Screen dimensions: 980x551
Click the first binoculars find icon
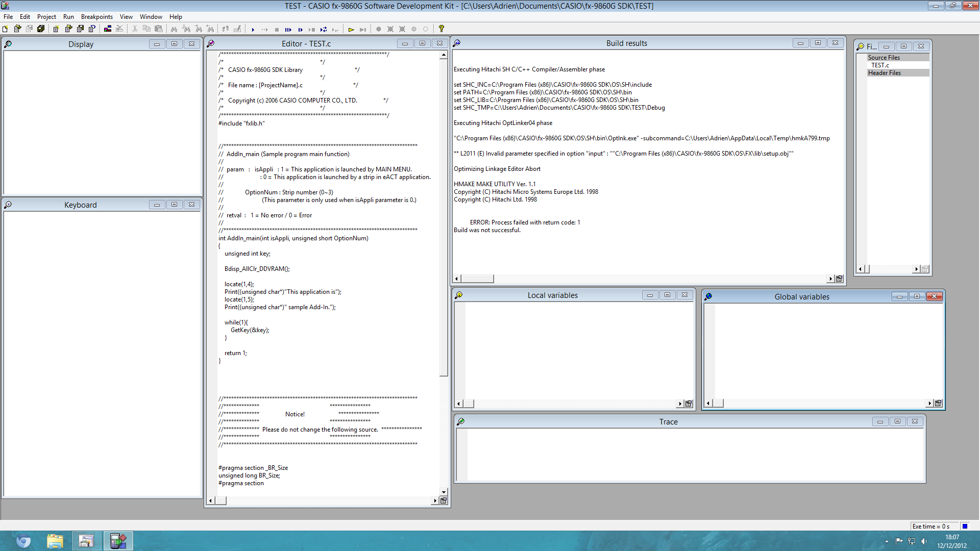(174, 29)
